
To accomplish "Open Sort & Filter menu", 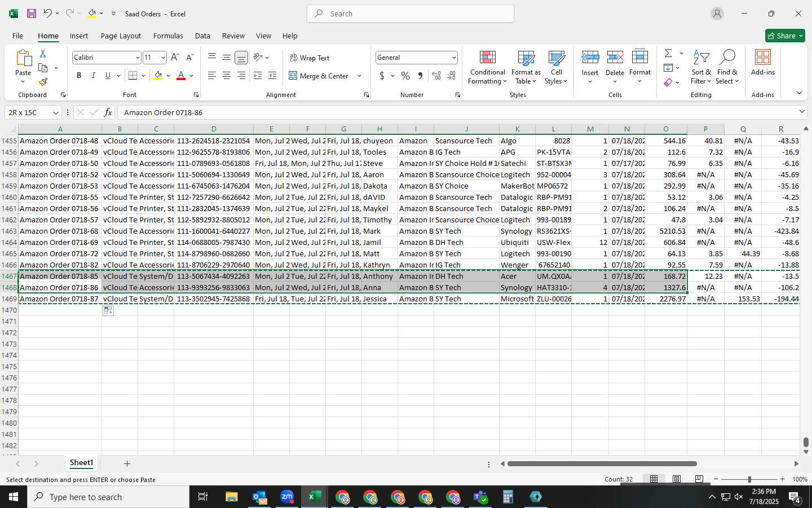I will [x=701, y=67].
